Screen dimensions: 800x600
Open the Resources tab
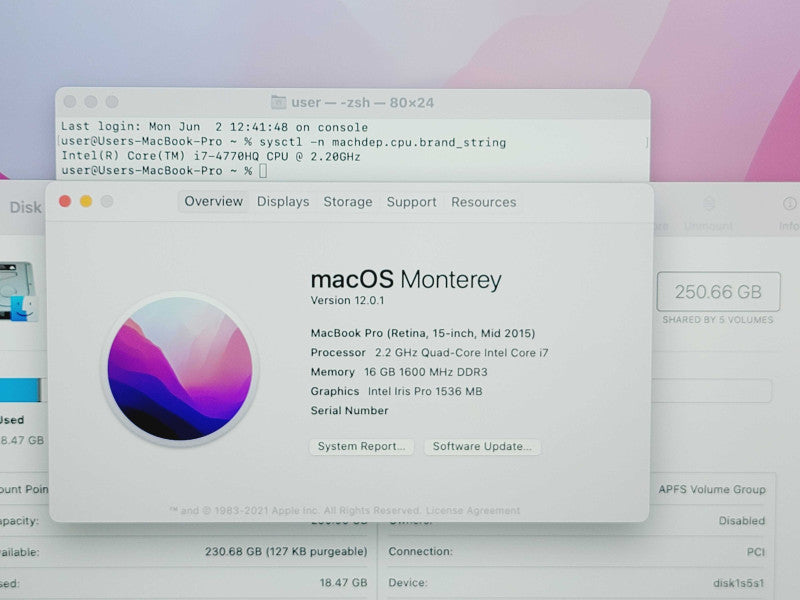pos(483,202)
